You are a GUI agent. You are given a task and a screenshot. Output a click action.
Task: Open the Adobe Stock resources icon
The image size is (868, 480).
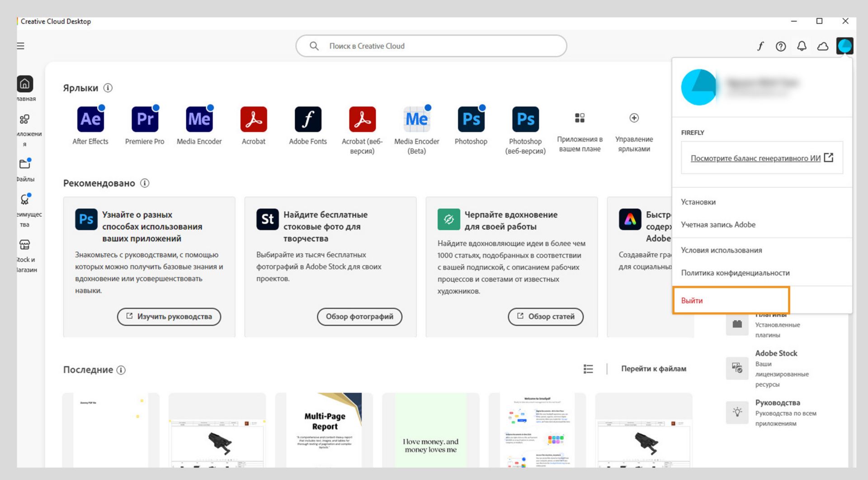point(737,368)
